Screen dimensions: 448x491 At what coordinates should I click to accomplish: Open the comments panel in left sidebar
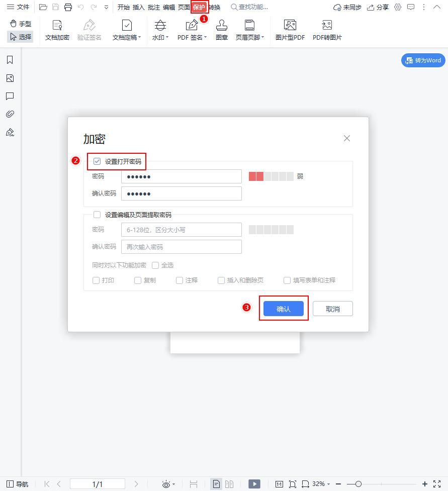tap(10, 96)
